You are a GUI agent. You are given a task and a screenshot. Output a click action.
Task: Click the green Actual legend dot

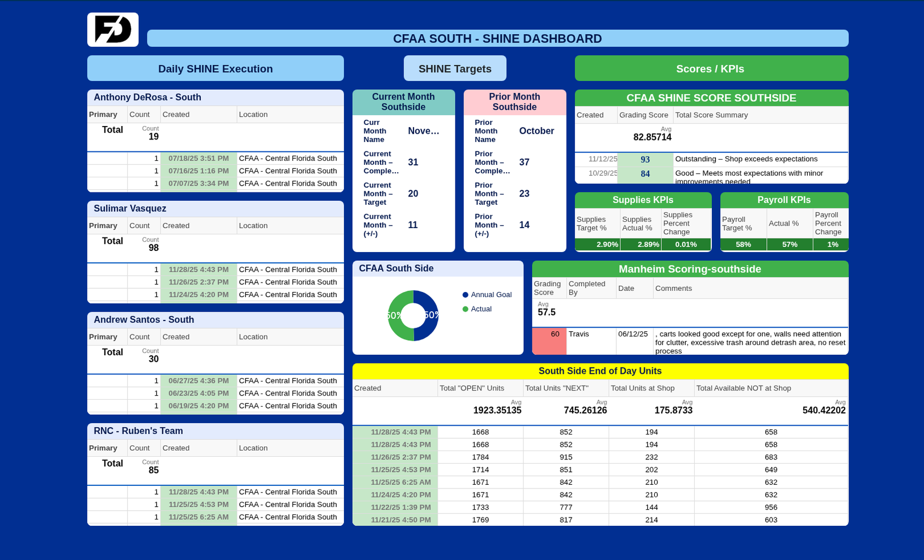tap(465, 309)
